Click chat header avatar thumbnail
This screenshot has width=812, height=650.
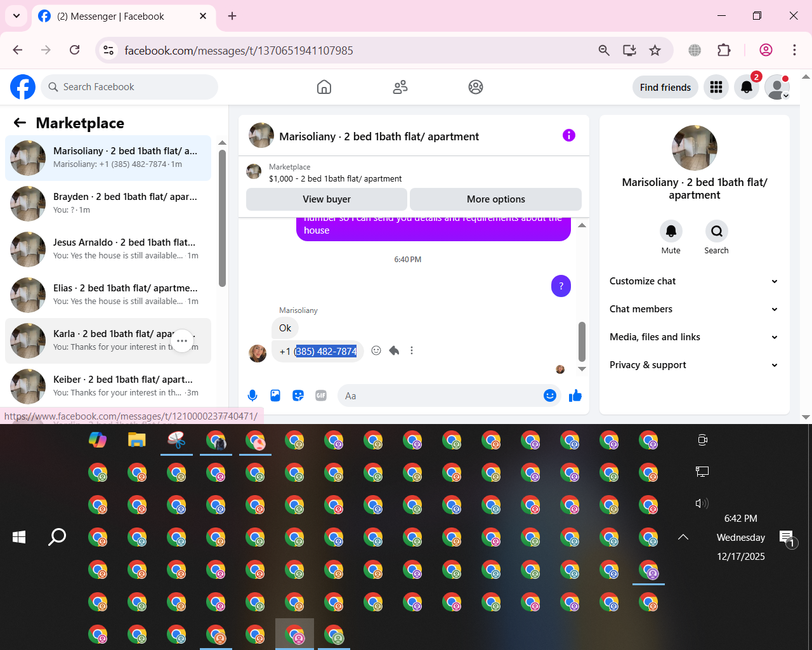coord(261,135)
